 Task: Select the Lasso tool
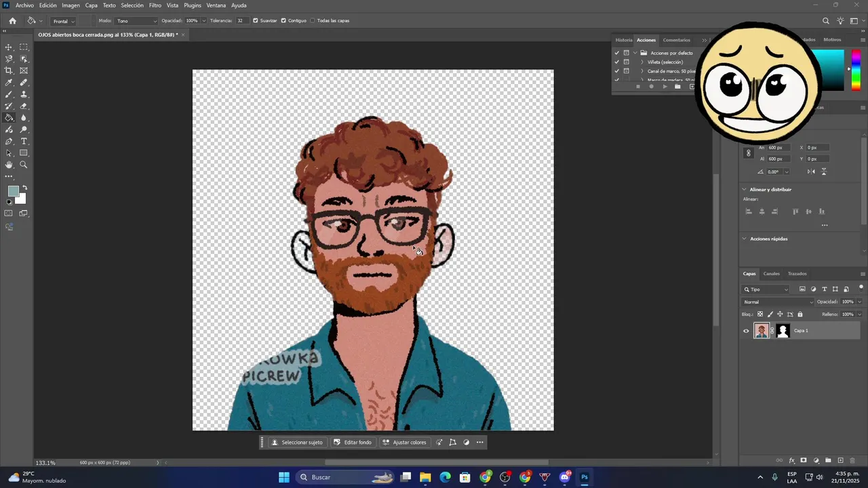point(9,59)
